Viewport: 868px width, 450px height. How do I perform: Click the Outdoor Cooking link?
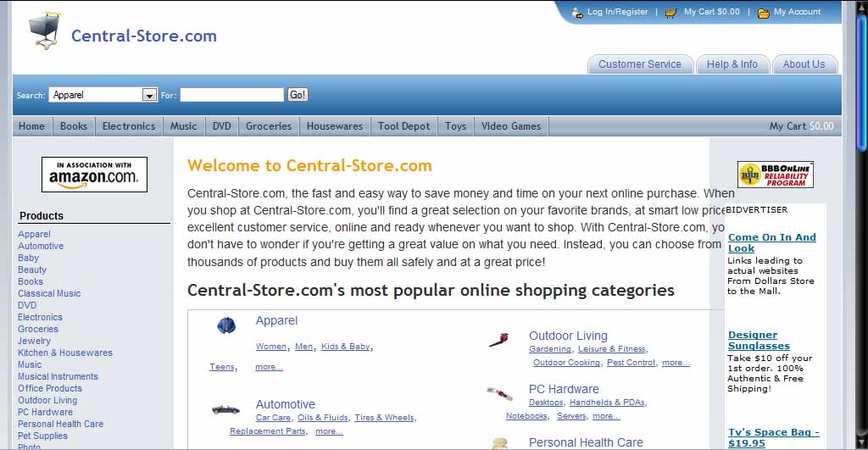click(567, 363)
